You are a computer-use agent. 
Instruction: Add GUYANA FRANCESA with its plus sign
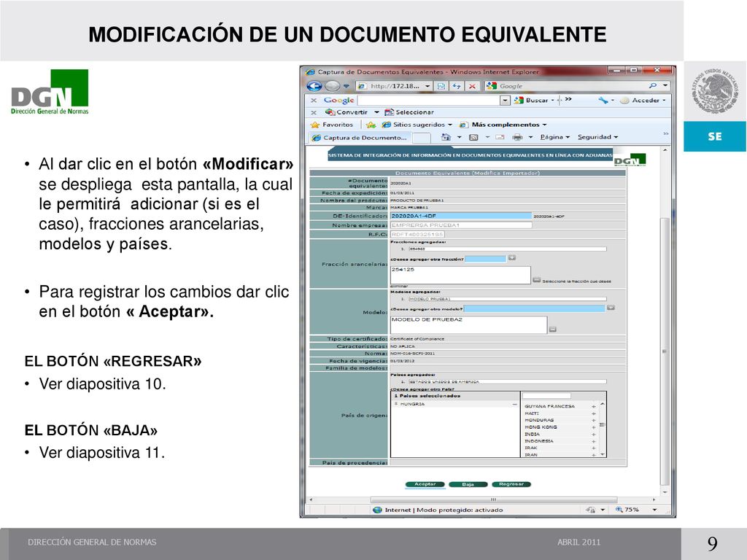tap(594, 407)
